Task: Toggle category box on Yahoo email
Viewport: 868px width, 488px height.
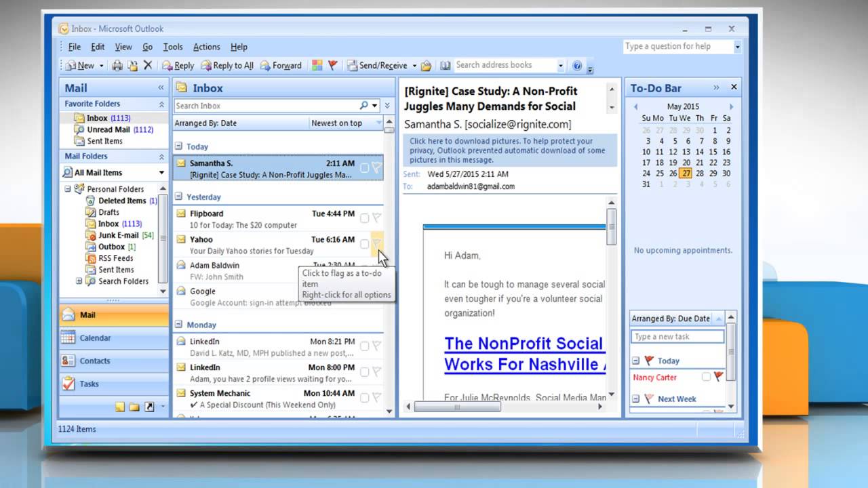Action: [x=364, y=244]
